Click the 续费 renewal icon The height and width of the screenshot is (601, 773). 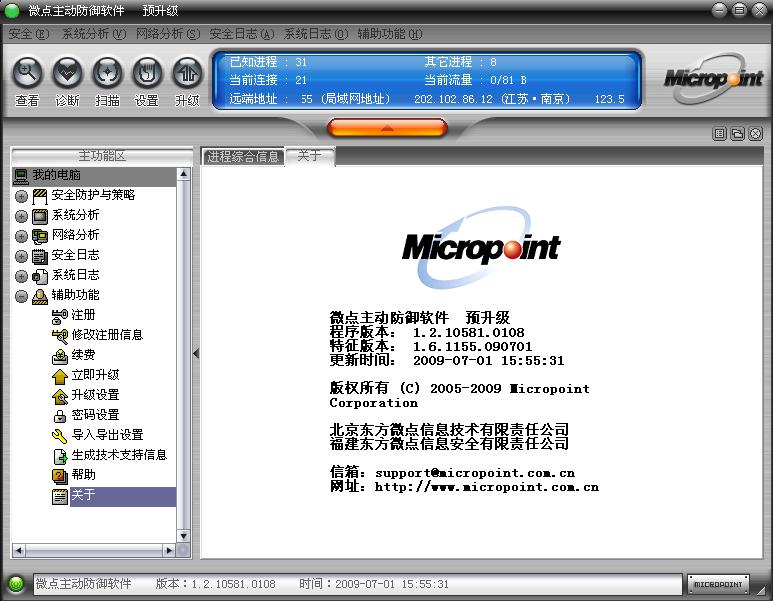pyautogui.click(x=60, y=356)
